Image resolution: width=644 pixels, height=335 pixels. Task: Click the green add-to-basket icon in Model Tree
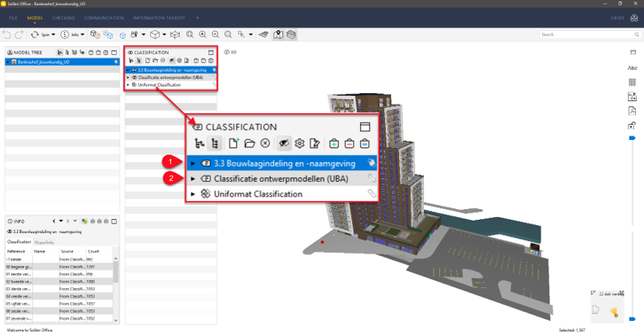91,52
